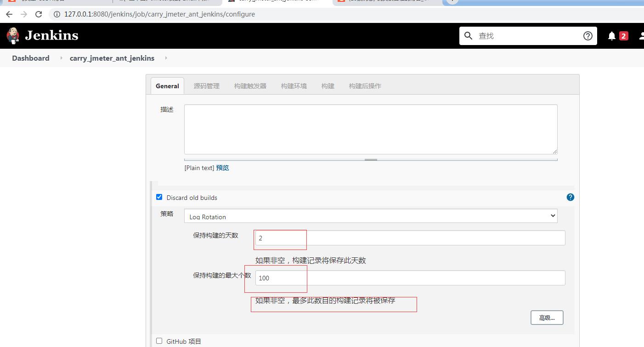The height and width of the screenshot is (347, 644).
Task: Click the 高级... button
Action: [x=547, y=318]
